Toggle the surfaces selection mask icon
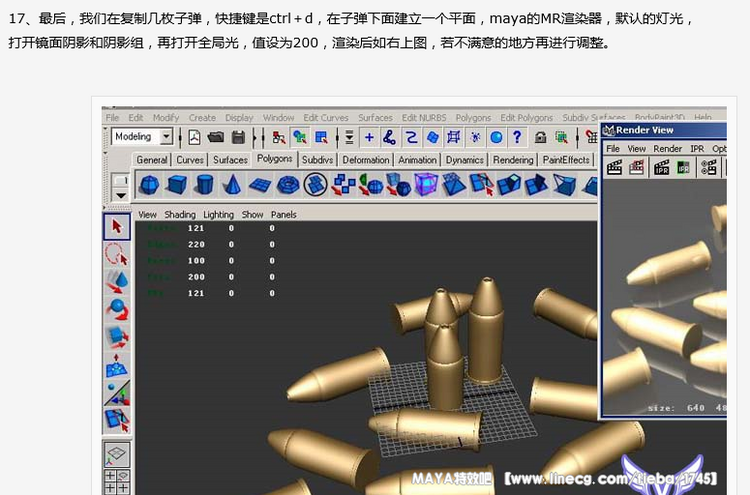The image size is (750, 495). 432,138
